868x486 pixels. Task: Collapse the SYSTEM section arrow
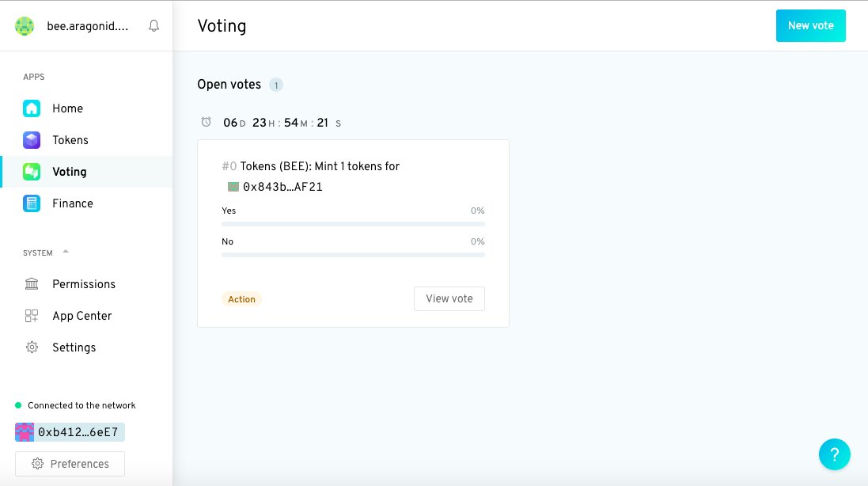(66, 252)
